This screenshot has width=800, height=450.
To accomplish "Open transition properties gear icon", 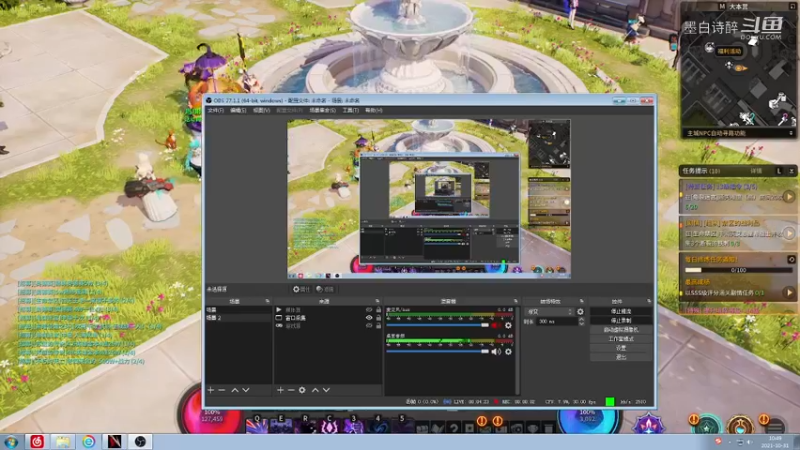I will pyautogui.click(x=580, y=311).
